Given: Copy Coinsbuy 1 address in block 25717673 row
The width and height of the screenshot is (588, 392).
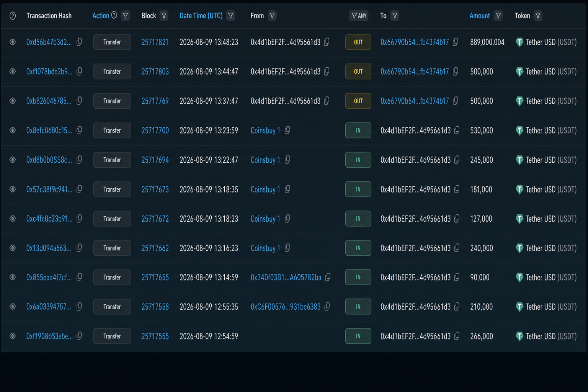Looking at the screenshot, I should click(287, 189).
